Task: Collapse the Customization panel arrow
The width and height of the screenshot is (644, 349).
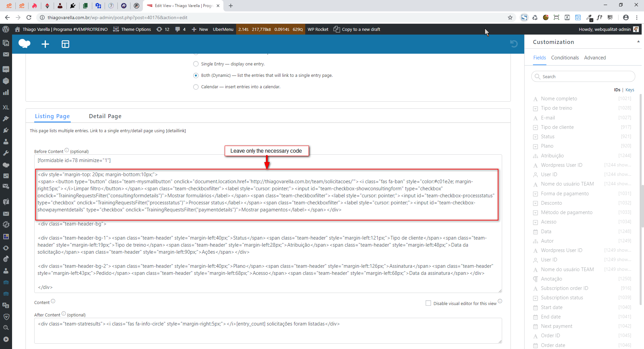Action: [638, 42]
